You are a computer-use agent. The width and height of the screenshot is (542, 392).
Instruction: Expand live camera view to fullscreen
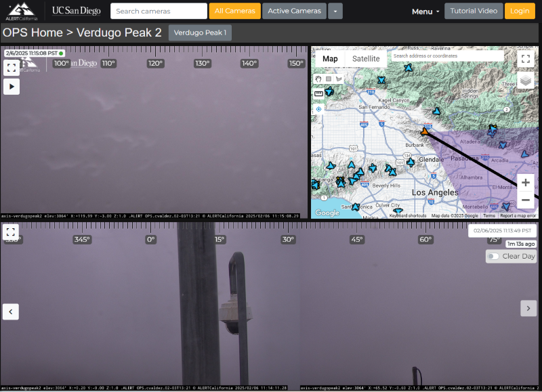[x=12, y=68]
